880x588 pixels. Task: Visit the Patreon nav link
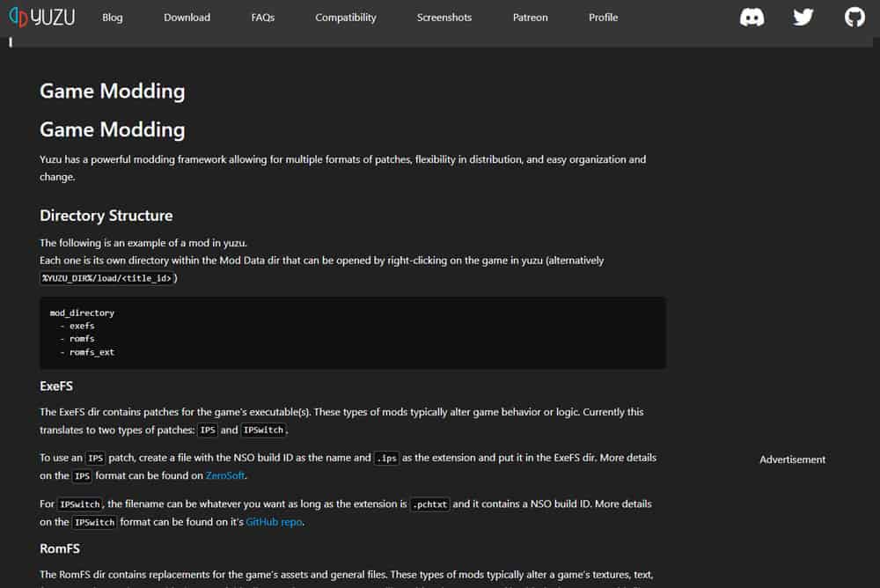(530, 18)
